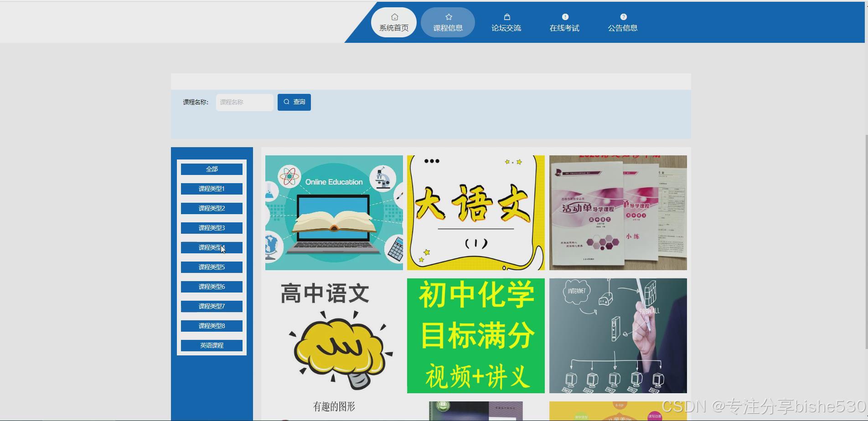Open the Online Education course thumbnail
Viewport: 868px width, 421px height.
point(334,212)
